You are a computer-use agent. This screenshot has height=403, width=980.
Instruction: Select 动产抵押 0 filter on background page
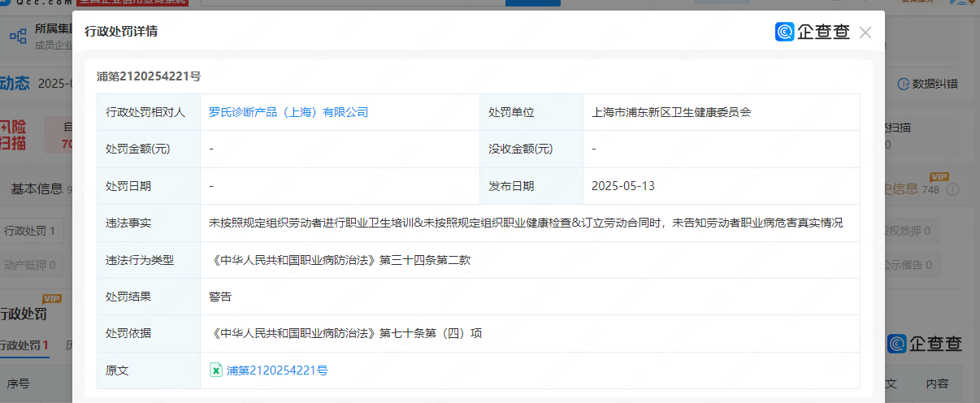tap(30, 264)
